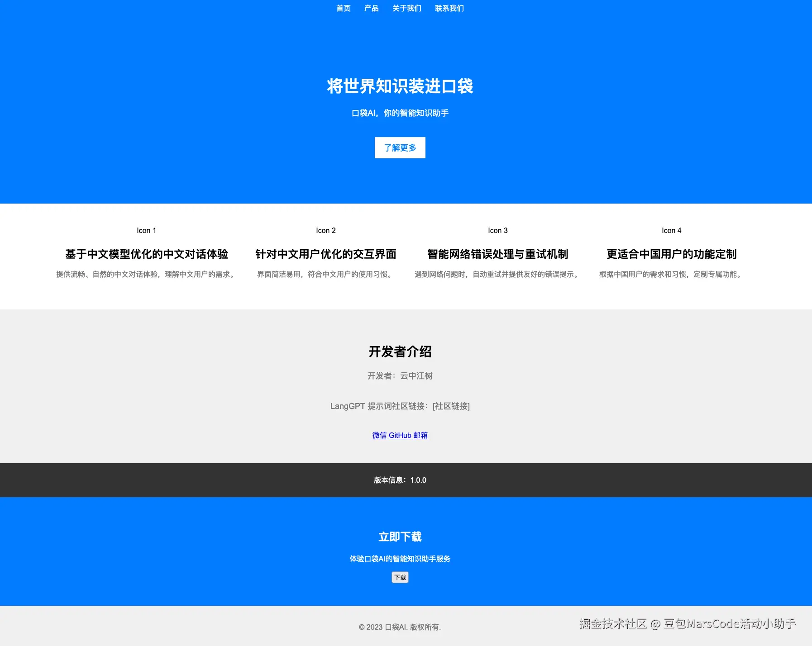
Task: Click subtitle 口袋AI，你的智能知识助手
Action: pos(400,113)
